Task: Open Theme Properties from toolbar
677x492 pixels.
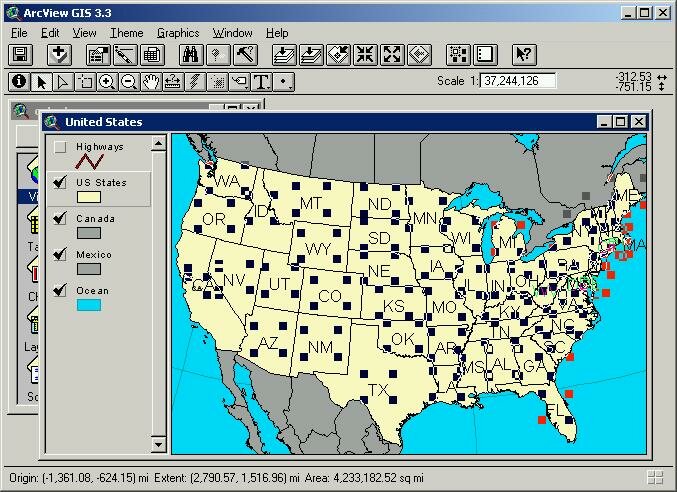Action: pos(98,55)
